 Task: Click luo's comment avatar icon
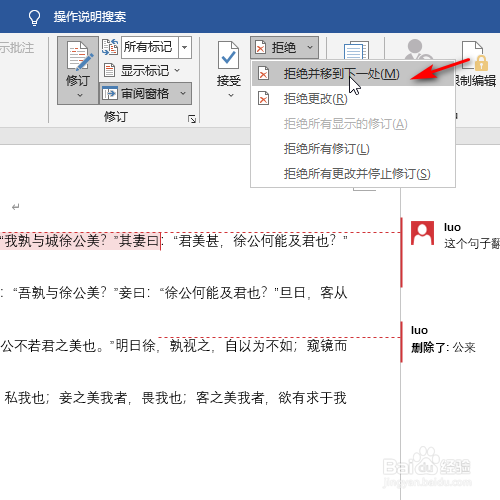(x=422, y=233)
